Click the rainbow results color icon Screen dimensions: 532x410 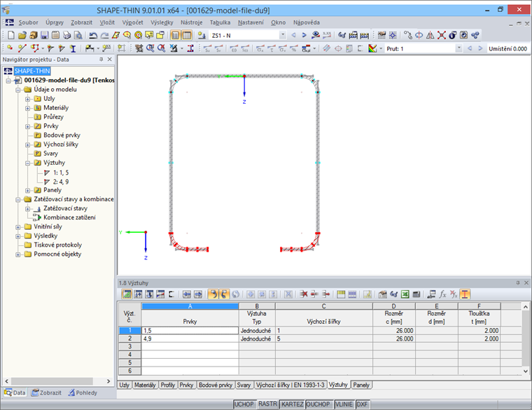tap(372, 48)
